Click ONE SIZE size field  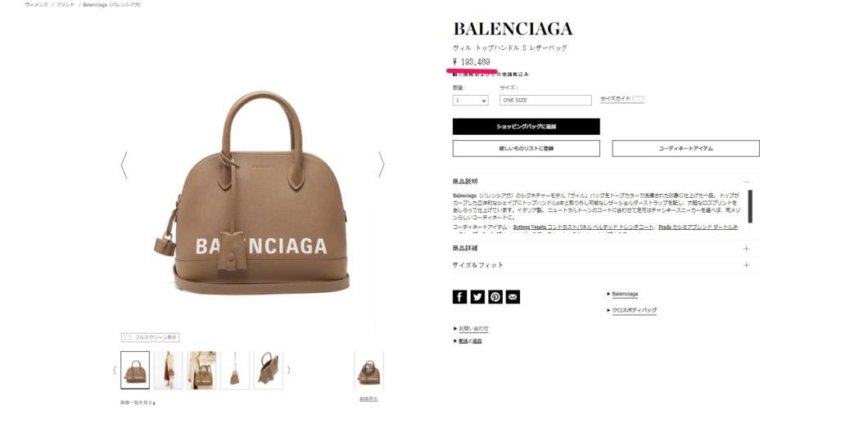(545, 101)
